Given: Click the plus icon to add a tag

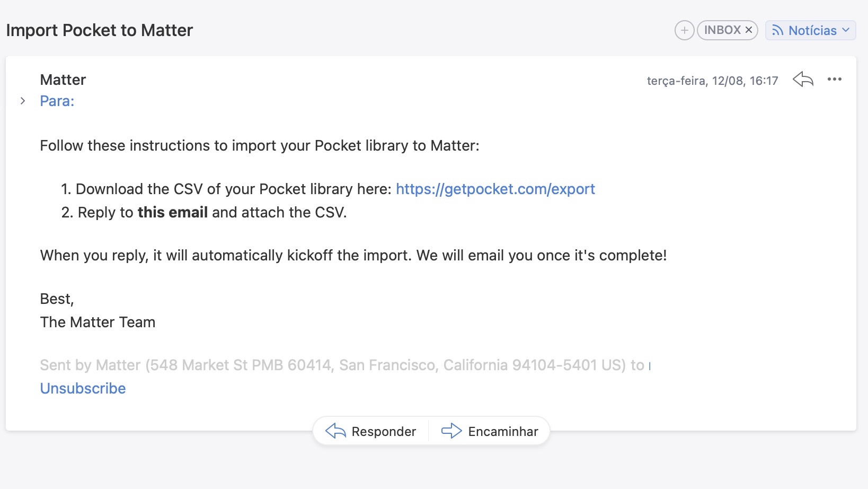Looking at the screenshot, I should (x=684, y=30).
